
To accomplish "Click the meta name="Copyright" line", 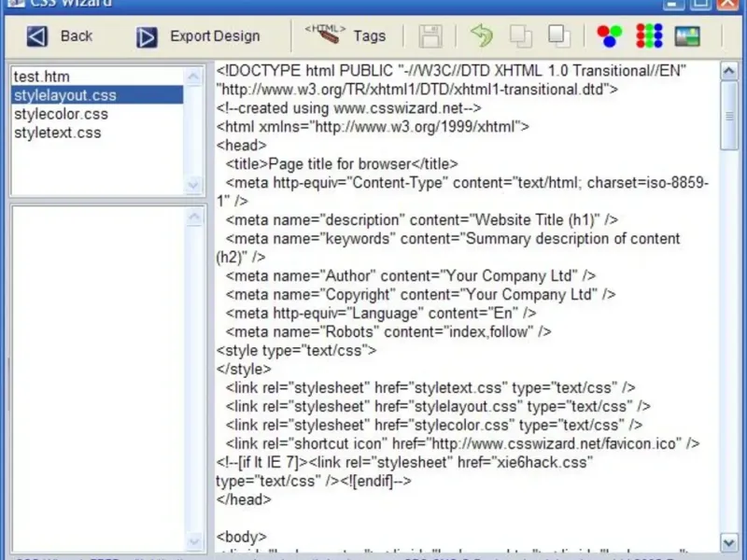I will point(421,295).
